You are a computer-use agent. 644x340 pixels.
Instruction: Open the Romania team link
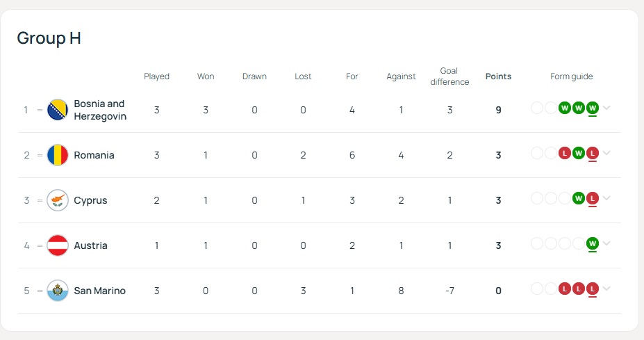94,155
